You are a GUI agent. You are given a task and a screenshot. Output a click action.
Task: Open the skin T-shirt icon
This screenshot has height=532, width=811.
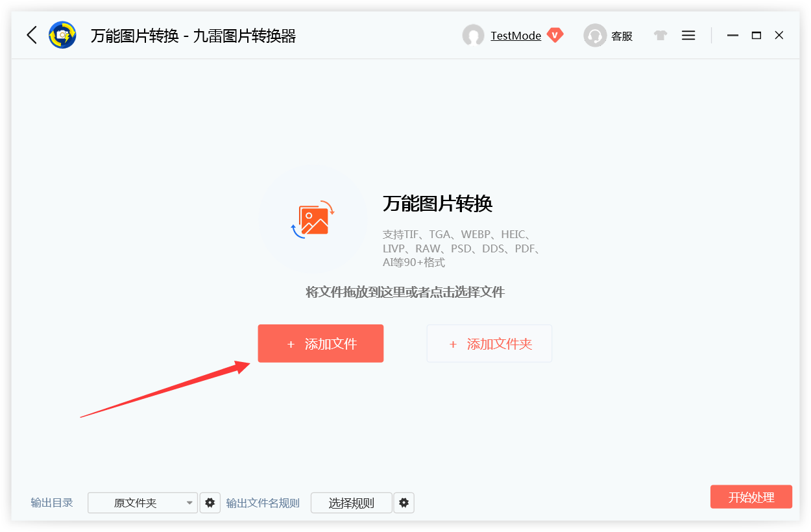click(660, 36)
